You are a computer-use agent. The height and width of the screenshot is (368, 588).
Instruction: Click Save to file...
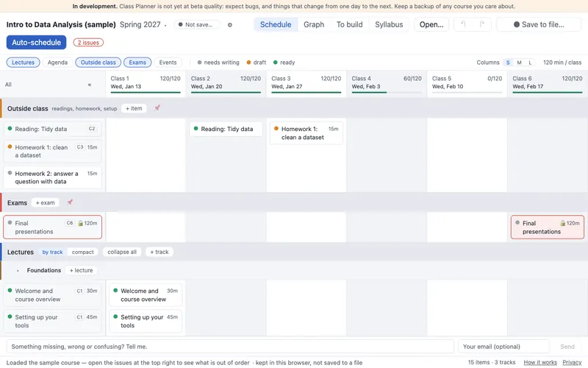tap(539, 24)
